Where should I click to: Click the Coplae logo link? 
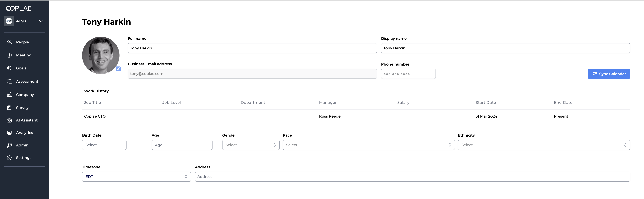tap(19, 8)
